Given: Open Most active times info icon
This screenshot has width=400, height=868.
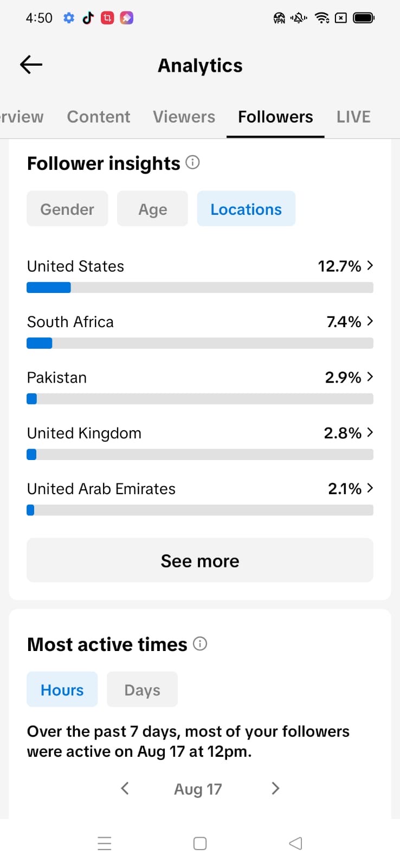Looking at the screenshot, I should [200, 643].
